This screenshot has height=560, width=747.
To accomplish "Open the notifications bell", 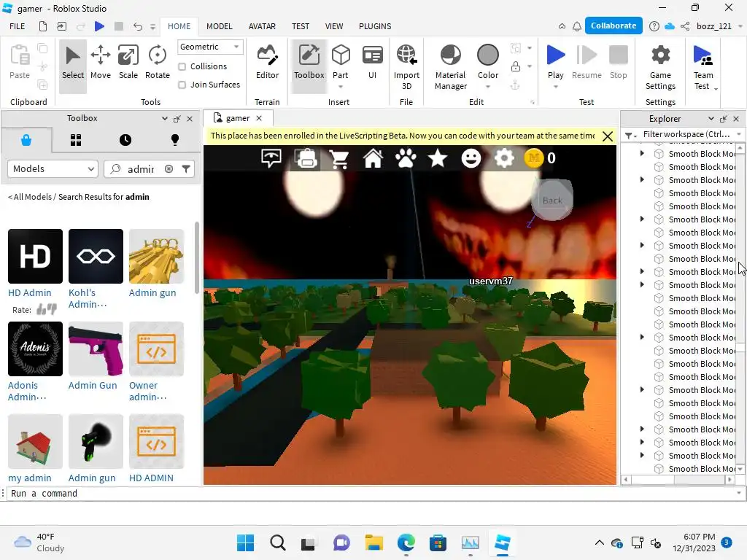I will [577, 26].
